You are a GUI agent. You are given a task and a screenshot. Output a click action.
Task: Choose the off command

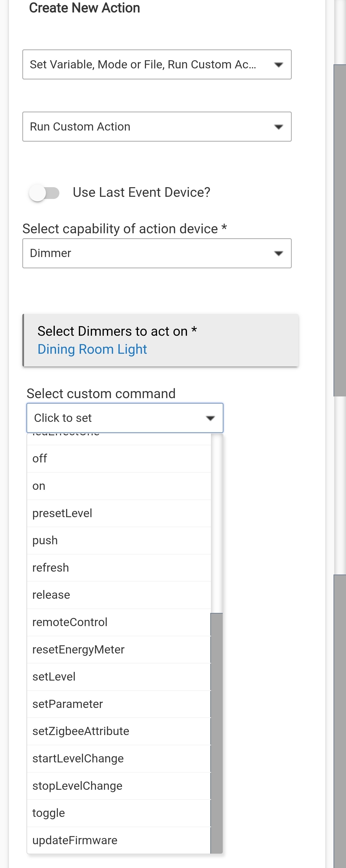point(119,459)
